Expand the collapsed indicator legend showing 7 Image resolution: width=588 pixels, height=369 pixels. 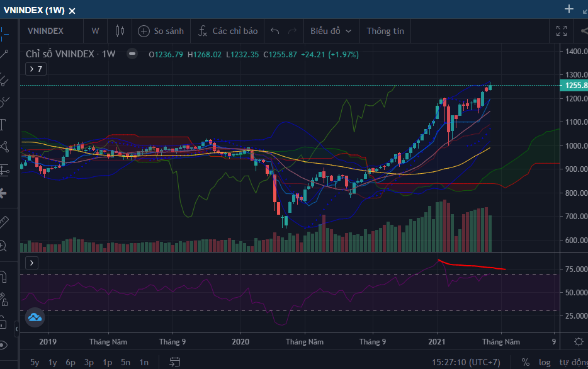click(x=35, y=69)
